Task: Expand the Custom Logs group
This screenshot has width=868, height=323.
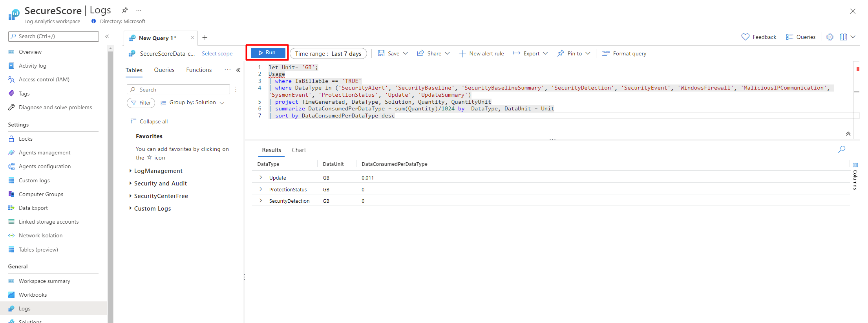Action: 130,208
